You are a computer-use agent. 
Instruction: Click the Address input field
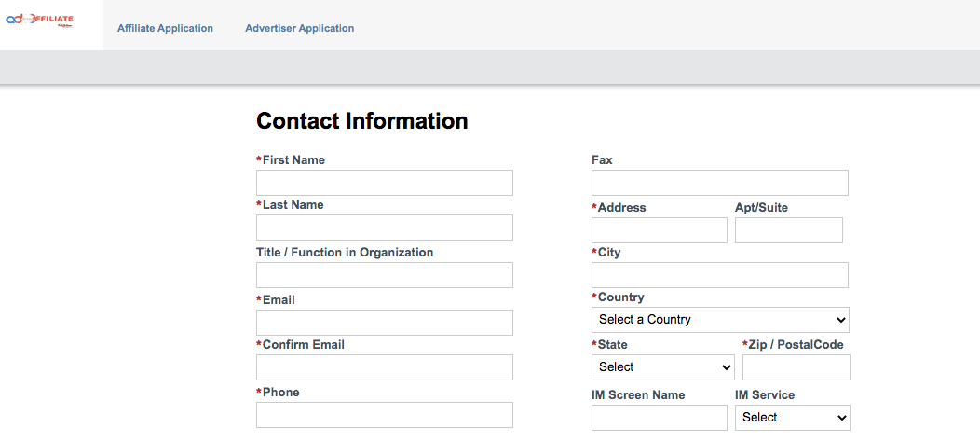click(659, 230)
